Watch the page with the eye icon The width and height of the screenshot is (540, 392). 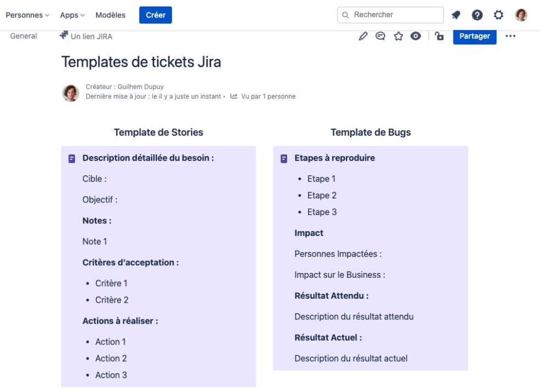pos(416,36)
